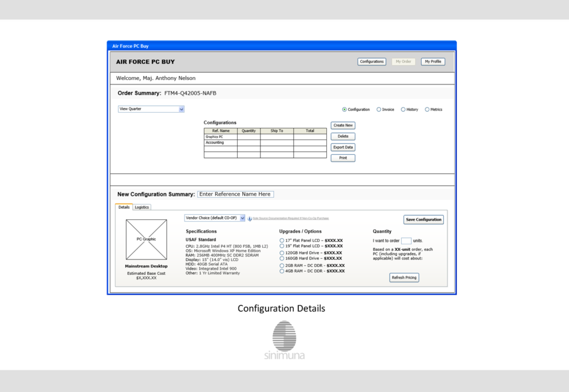Click the Total column header
Viewport: 569px width, 392px height.
(x=310, y=131)
